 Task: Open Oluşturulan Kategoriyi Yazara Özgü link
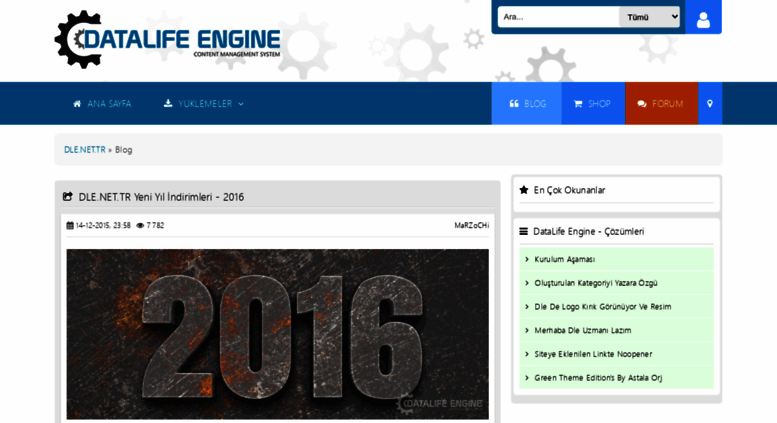pyautogui.click(x=596, y=283)
